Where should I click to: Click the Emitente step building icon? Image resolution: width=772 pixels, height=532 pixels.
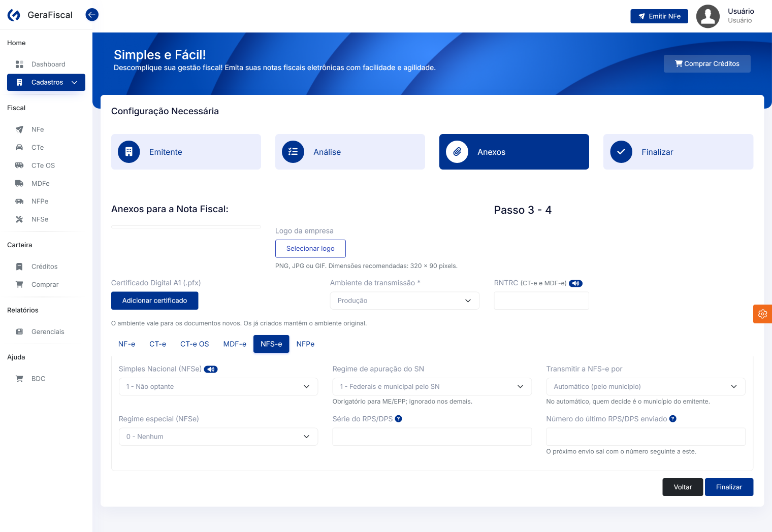[129, 152]
